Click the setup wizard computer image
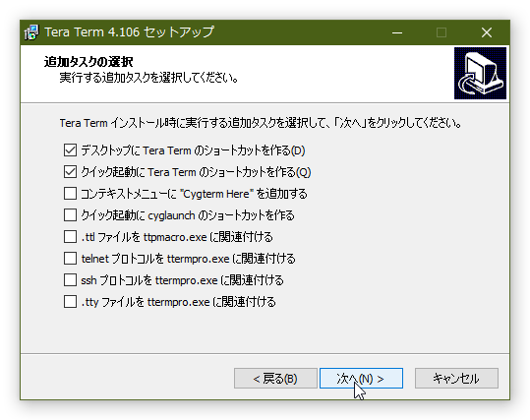530x420 pixels. click(x=480, y=73)
